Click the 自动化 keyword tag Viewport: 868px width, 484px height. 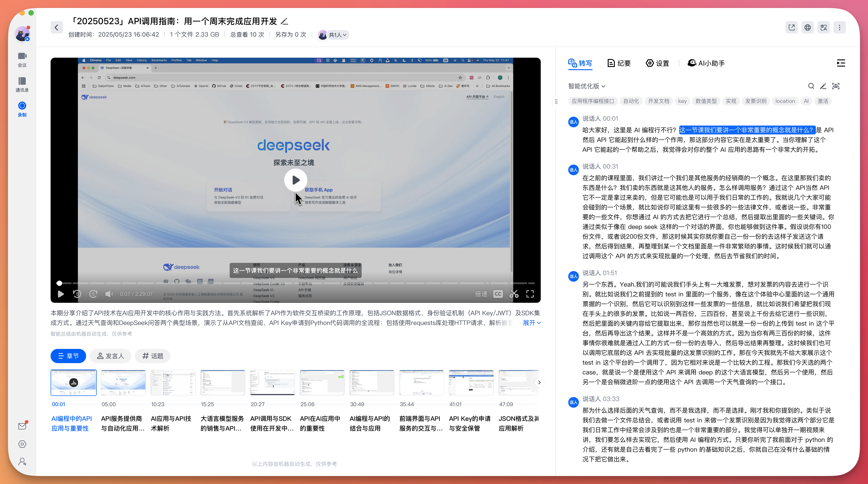[631, 101]
